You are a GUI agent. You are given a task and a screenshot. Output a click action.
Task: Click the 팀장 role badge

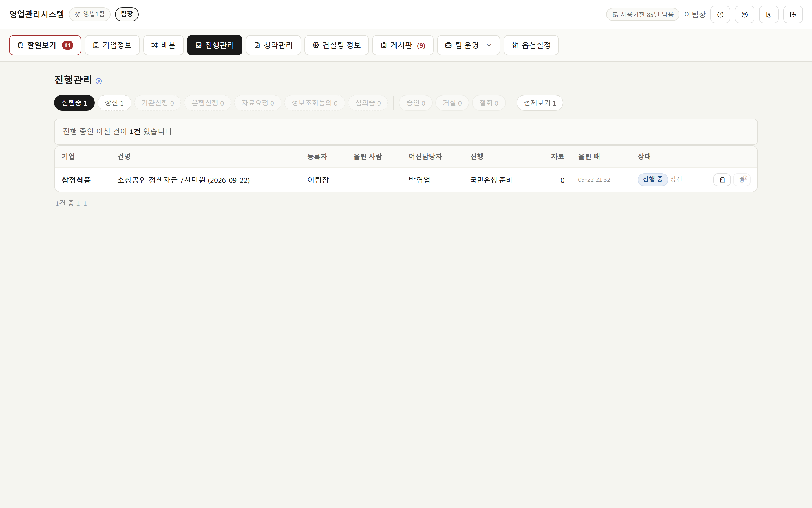pos(127,14)
